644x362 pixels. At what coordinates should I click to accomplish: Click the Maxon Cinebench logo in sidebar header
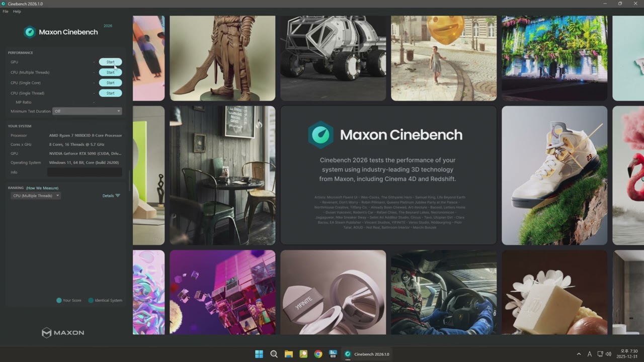click(x=61, y=32)
